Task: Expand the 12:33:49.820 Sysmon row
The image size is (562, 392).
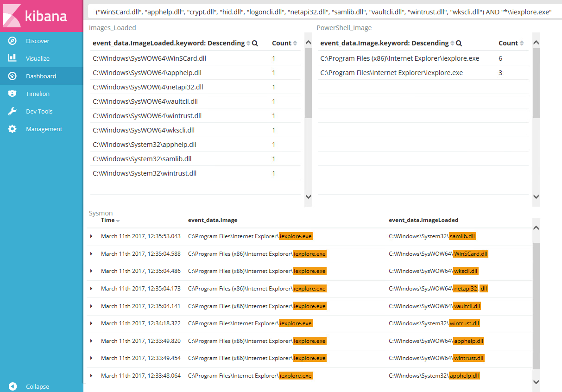Action: [91, 341]
